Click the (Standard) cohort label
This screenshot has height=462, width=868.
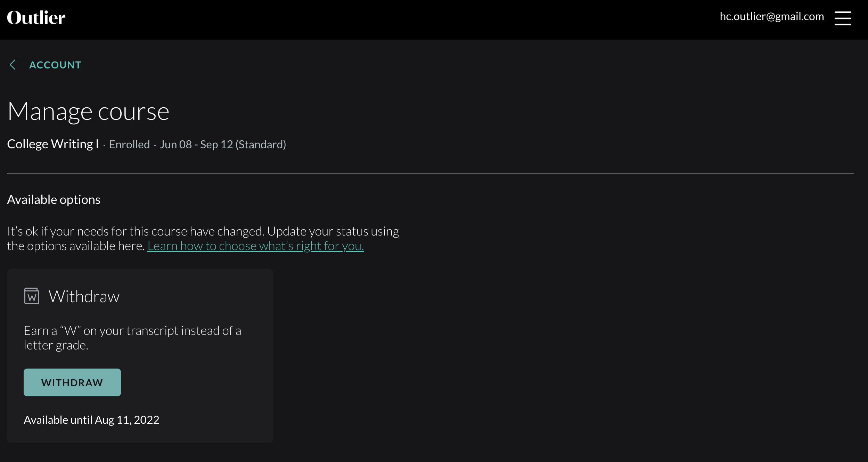pos(261,145)
